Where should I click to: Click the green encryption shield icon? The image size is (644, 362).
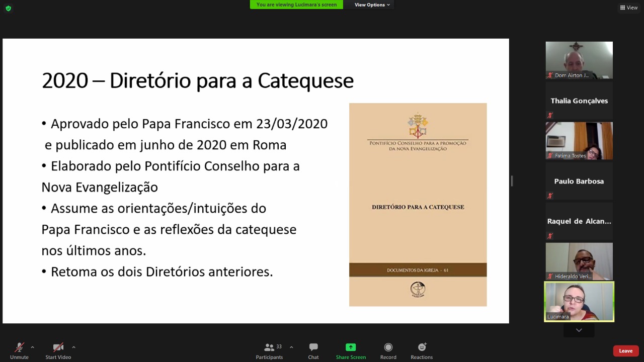pyautogui.click(x=8, y=8)
